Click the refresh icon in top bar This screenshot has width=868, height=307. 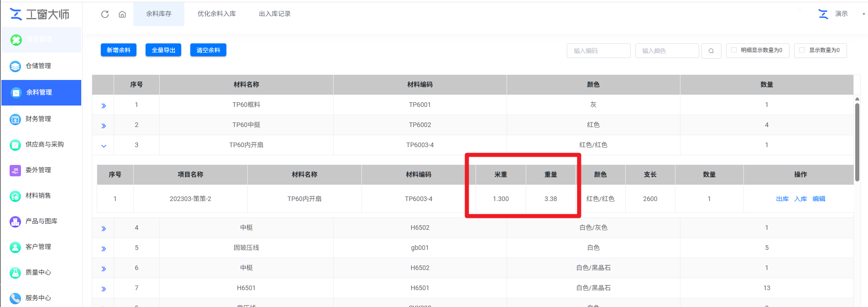[x=105, y=14]
